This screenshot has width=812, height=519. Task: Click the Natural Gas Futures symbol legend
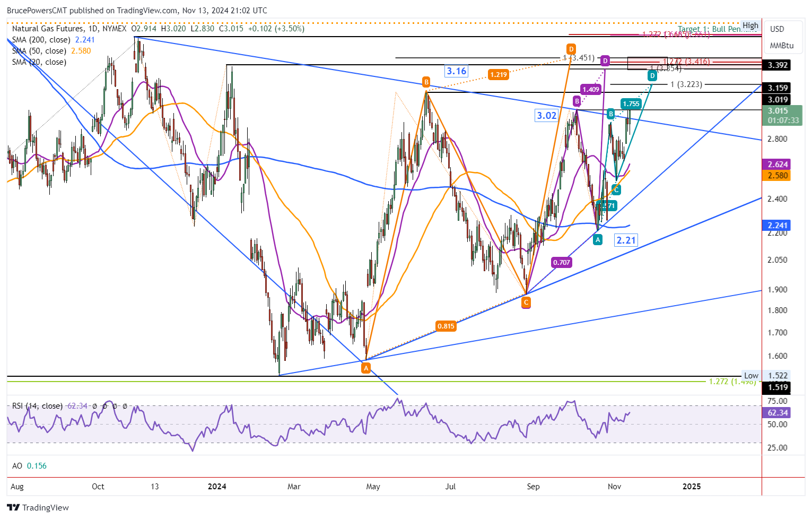click(x=69, y=29)
